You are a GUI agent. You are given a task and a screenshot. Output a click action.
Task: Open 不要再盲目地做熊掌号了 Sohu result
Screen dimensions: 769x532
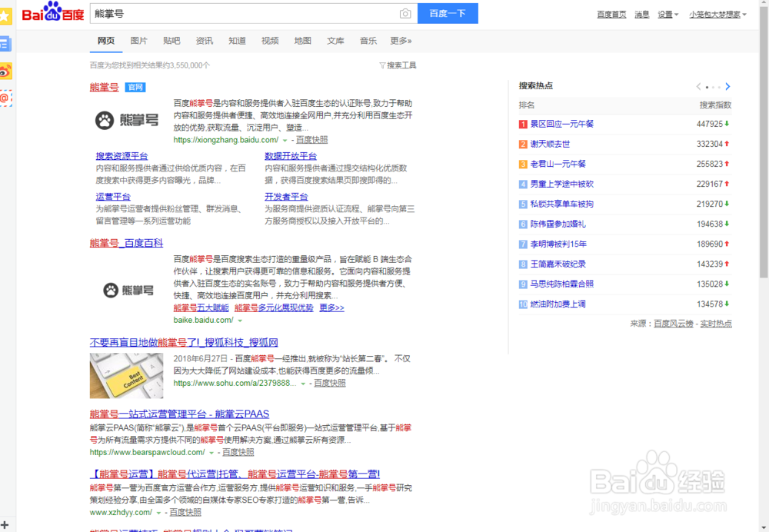[x=184, y=342]
